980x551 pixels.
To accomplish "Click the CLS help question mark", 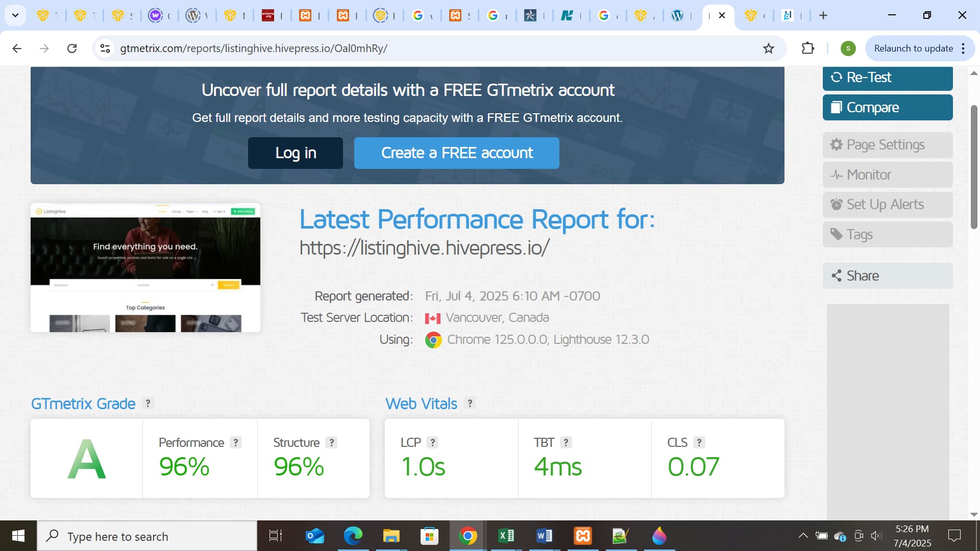I will (x=700, y=442).
